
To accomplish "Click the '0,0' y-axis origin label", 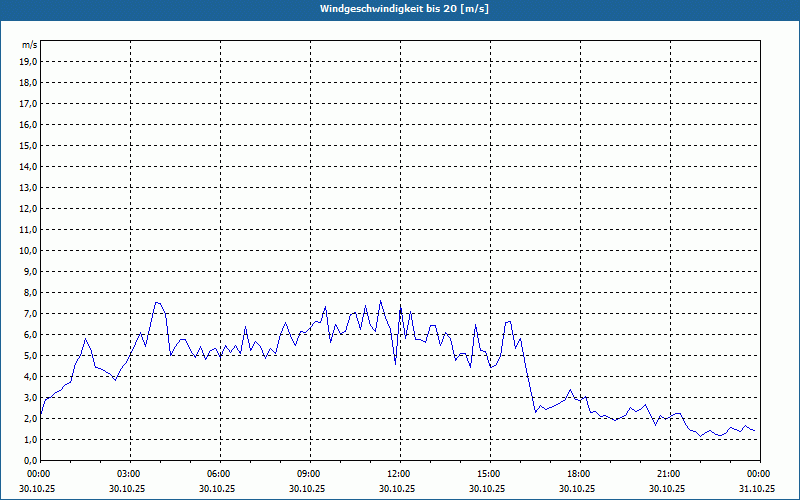I will click(30, 460).
